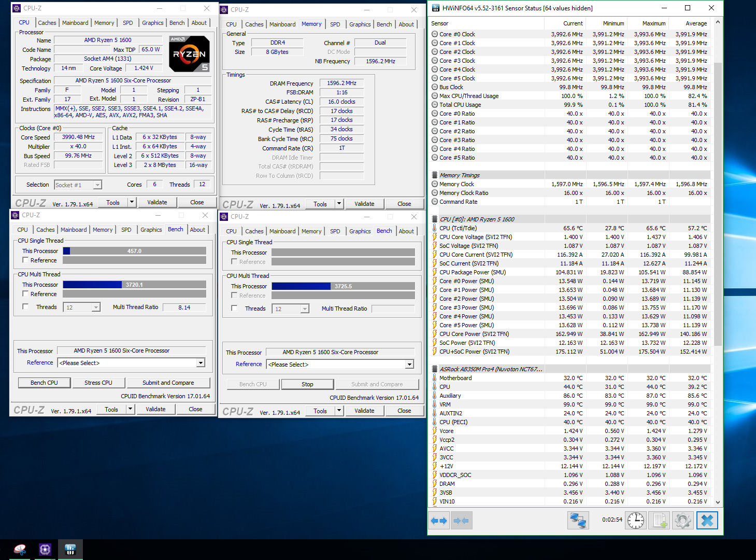Viewport: 756px width, 560px height.
Task: Click the Stress CPU button
Action: click(98, 383)
